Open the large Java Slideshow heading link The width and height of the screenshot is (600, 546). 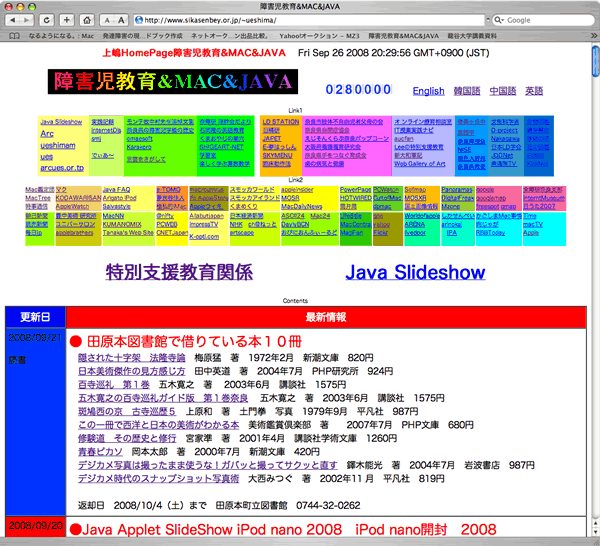click(415, 272)
